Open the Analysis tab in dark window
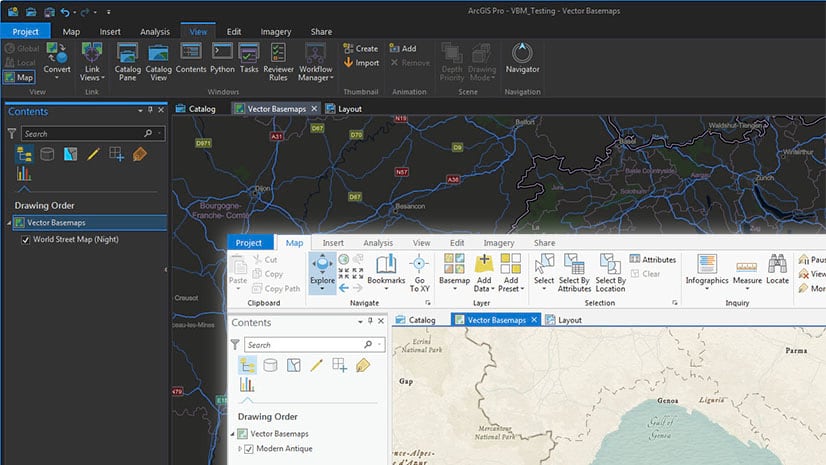826x465 pixels. point(155,32)
